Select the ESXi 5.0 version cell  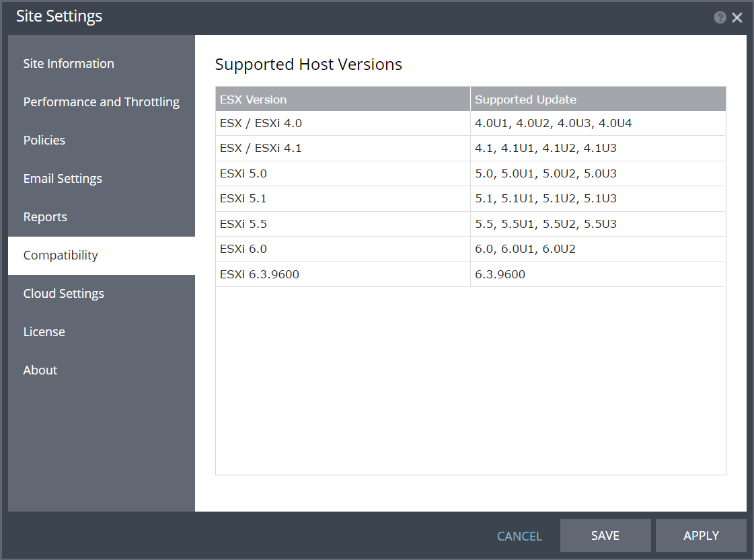point(343,173)
